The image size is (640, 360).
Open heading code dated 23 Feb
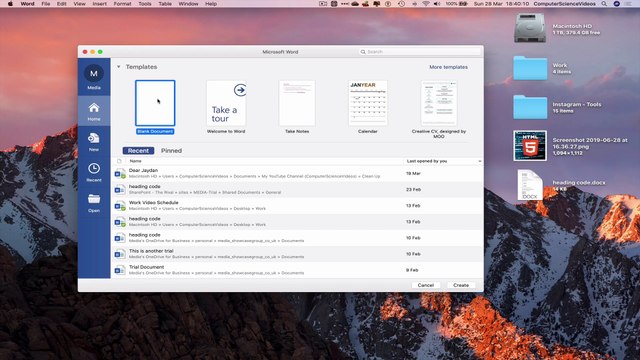tap(297, 189)
